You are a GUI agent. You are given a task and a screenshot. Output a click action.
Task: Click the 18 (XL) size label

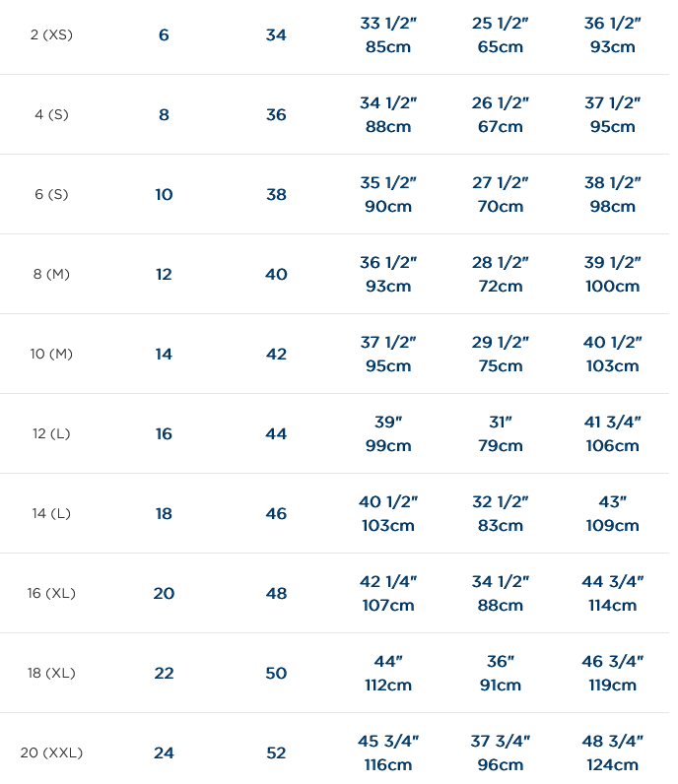51,674
